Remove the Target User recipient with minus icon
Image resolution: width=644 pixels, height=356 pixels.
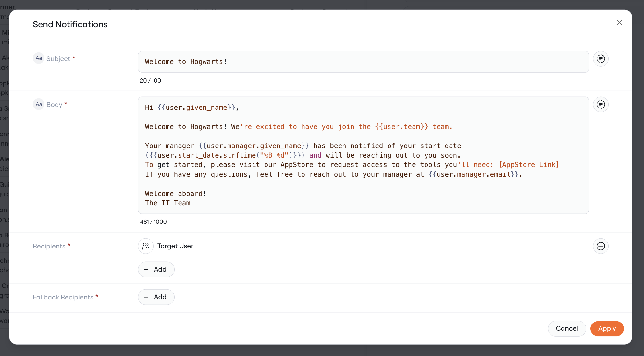coord(601,246)
